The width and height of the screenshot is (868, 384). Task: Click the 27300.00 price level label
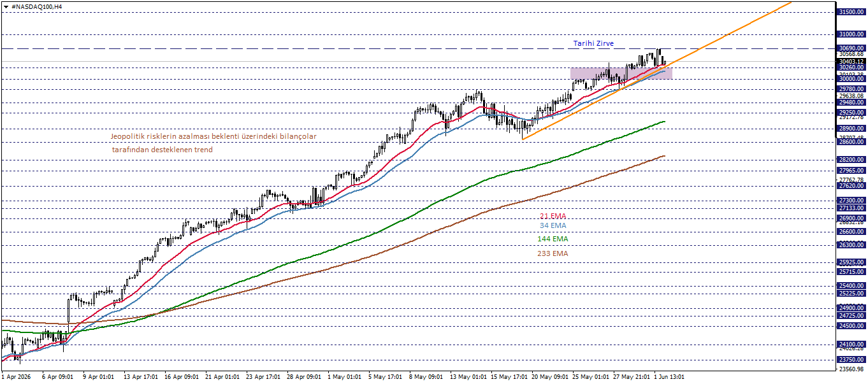851,201
